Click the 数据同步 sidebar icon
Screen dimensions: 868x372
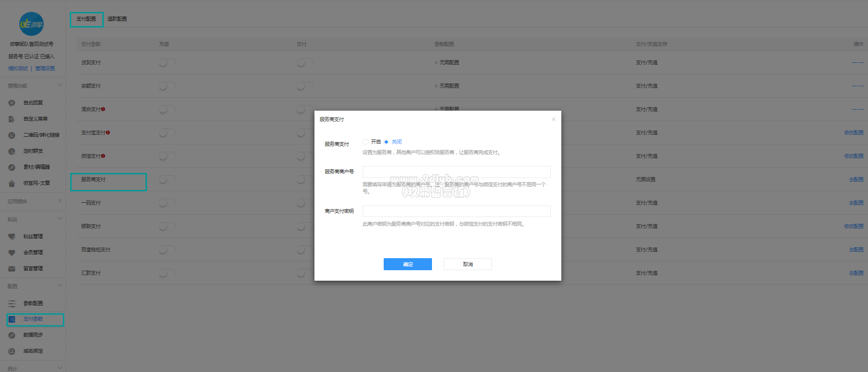pos(12,335)
